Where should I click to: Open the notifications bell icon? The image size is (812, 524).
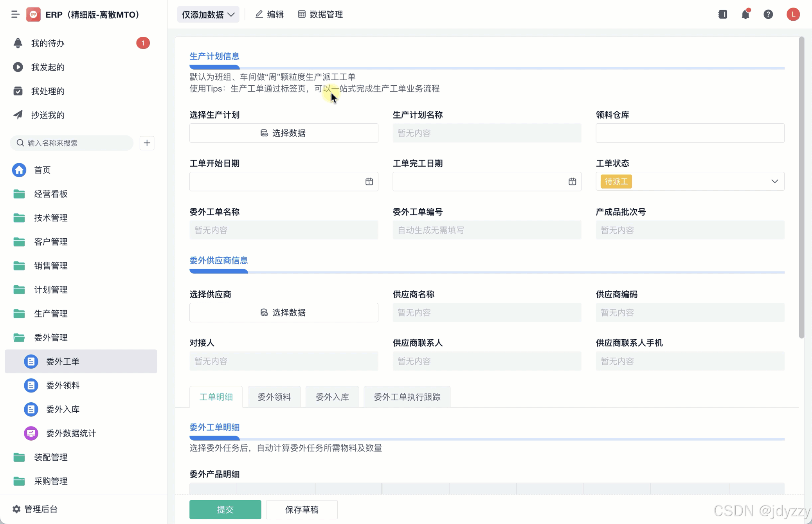click(x=745, y=14)
